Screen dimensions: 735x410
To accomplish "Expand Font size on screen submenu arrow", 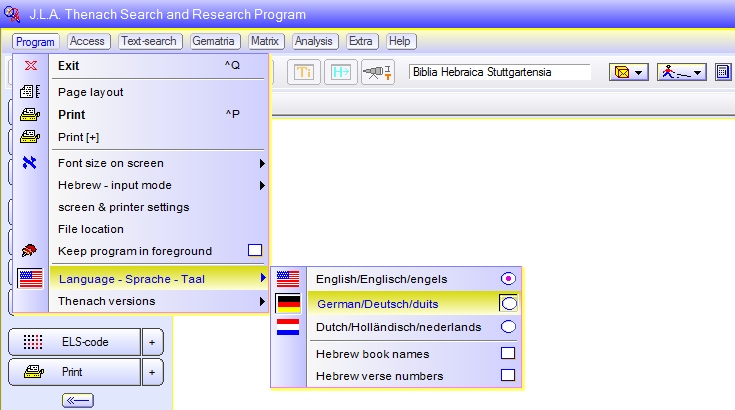I will [262, 163].
